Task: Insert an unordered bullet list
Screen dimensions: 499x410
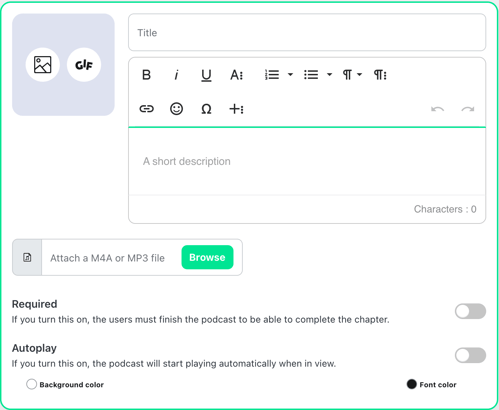Action: pos(311,75)
